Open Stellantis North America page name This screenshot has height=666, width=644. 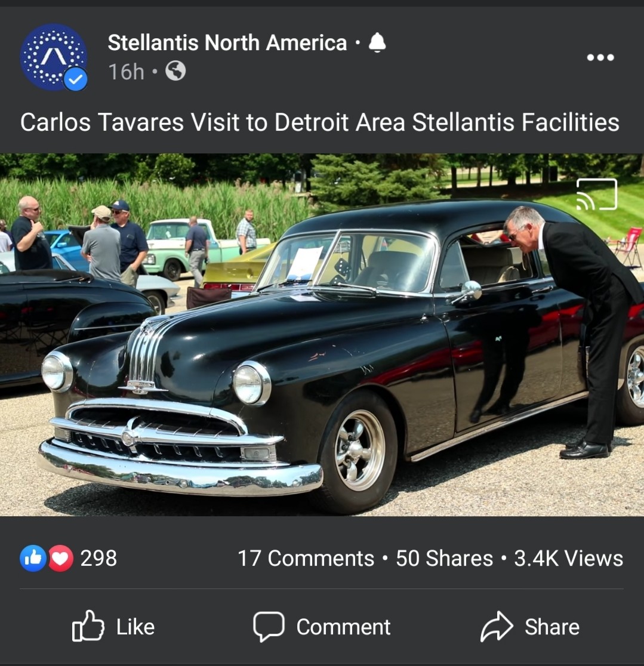(227, 42)
